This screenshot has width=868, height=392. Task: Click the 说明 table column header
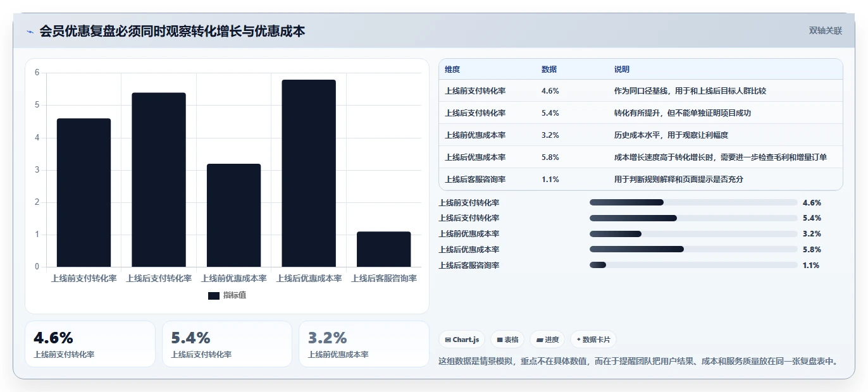click(x=622, y=69)
